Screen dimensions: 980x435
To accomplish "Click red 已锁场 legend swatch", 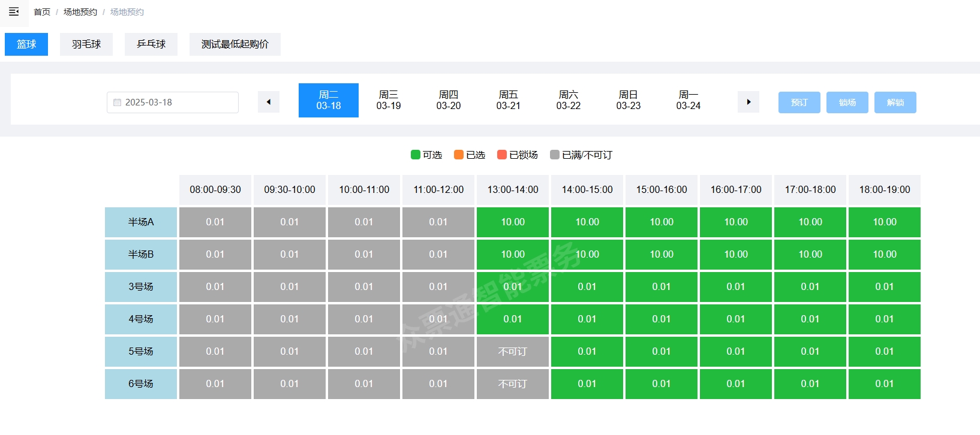I will pyautogui.click(x=502, y=155).
